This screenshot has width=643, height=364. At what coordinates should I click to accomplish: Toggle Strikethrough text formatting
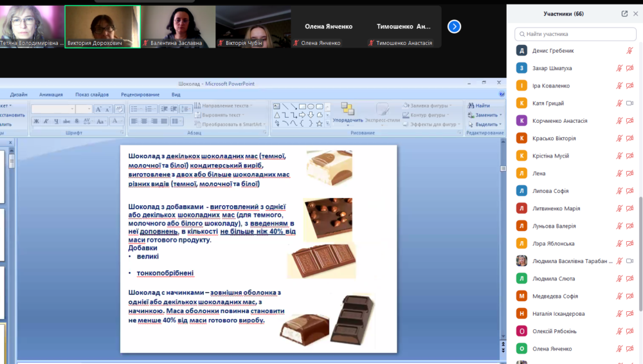66,121
